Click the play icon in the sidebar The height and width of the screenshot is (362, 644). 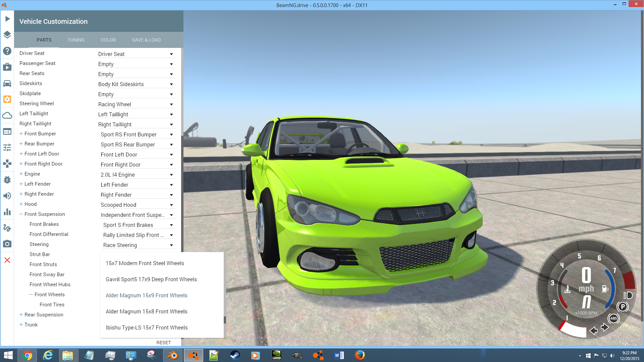(7, 19)
